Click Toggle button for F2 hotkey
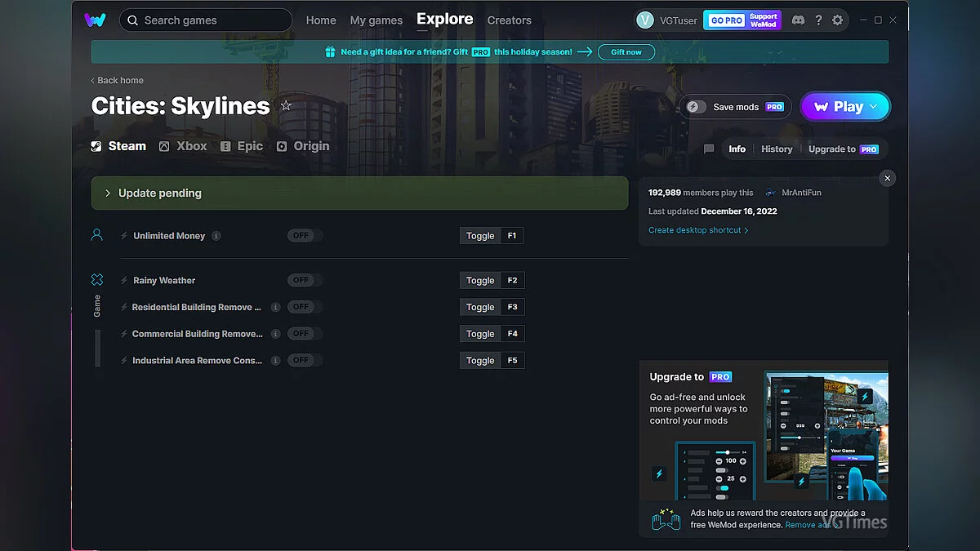The image size is (980, 551). [x=480, y=281]
